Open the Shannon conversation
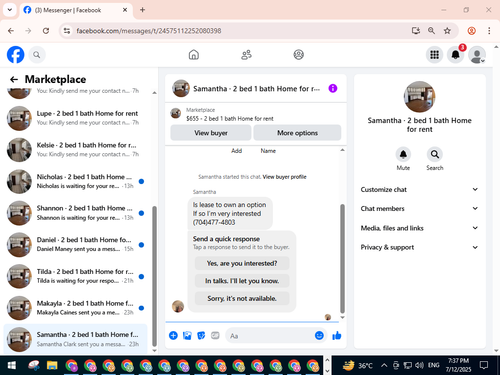Image resolution: width=500 pixels, height=375 pixels. click(75, 213)
